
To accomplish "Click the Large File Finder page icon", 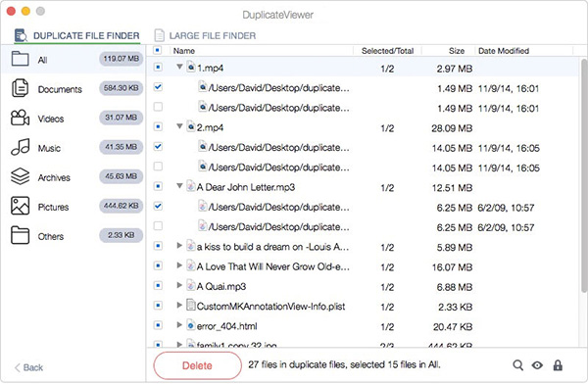I will (x=160, y=35).
